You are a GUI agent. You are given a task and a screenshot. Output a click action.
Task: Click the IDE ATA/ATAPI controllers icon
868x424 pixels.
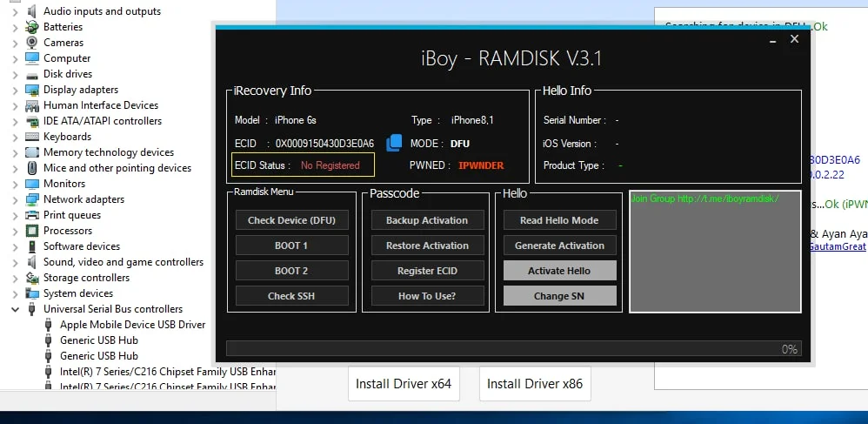[x=32, y=121]
